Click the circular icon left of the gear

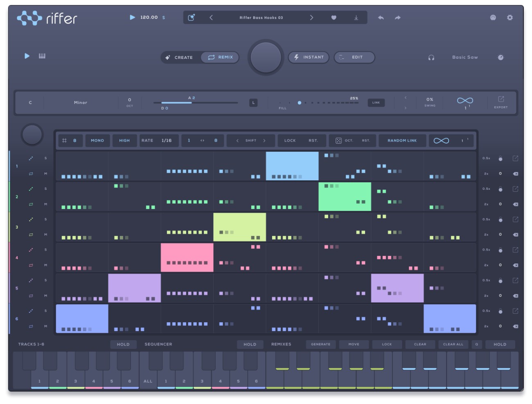[493, 18]
